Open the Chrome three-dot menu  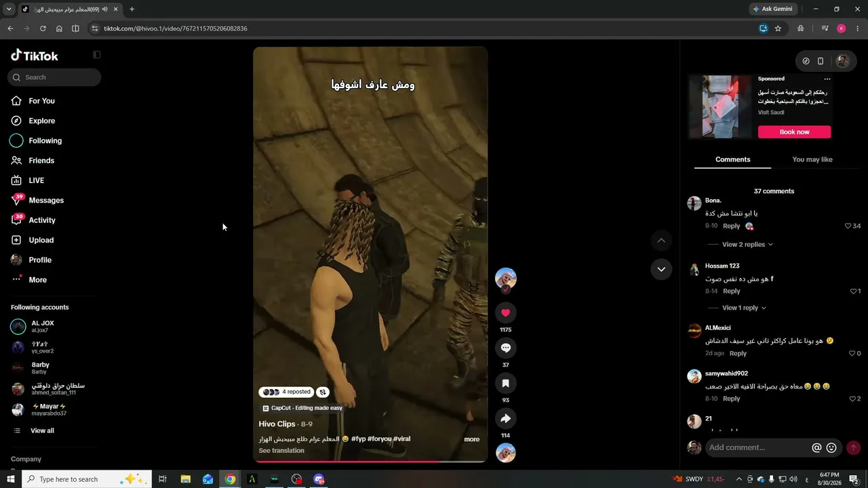point(857,28)
